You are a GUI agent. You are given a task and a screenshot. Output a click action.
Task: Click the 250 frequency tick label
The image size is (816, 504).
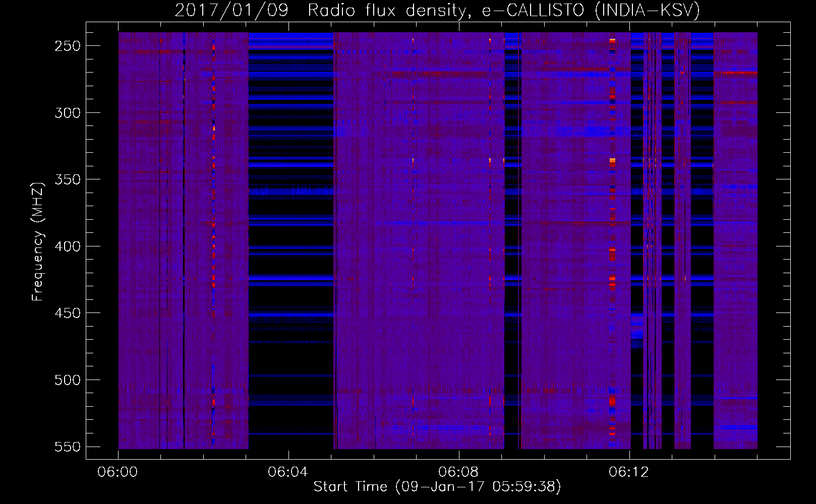point(68,46)
